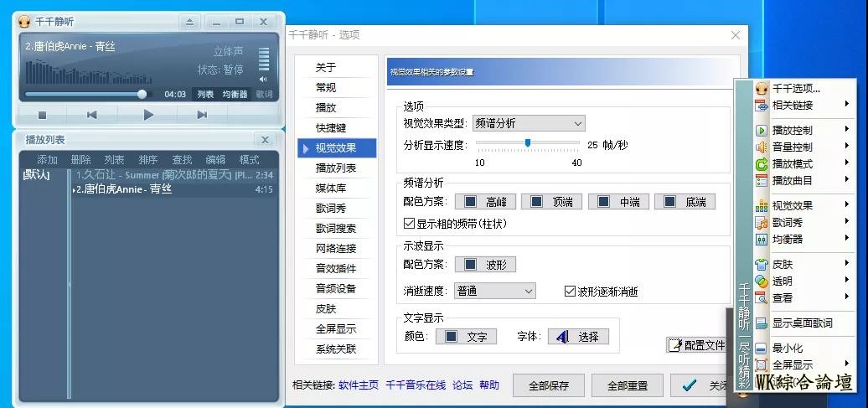Toggle the 均衡器 button in the player
This screenshot has height=408, width=868.
pyautogui.click(x=235, y=95)
